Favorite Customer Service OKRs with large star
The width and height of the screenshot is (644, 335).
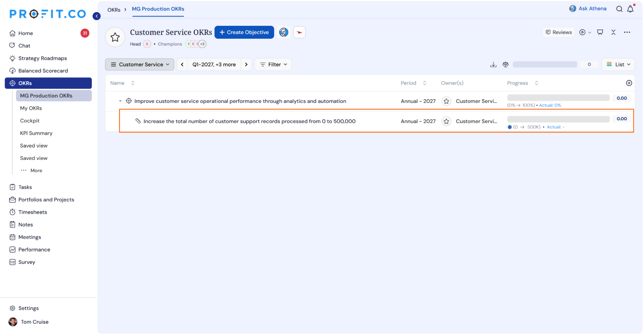tap(115, 37)
